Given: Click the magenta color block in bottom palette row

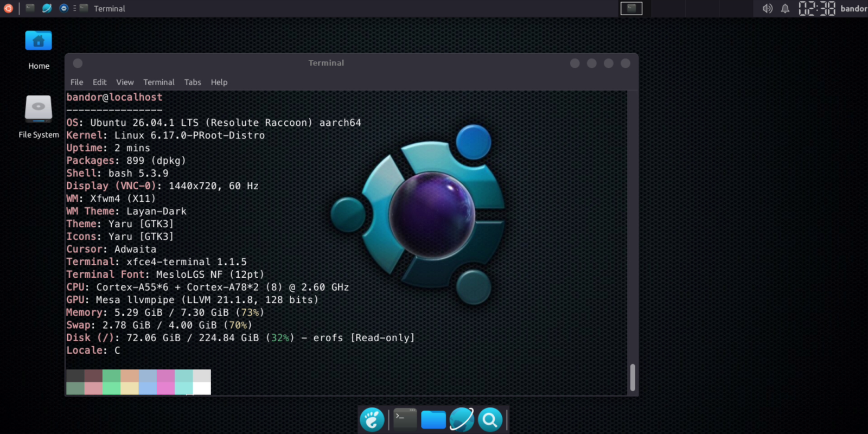Looking at the screenshot, I should click(165, 388).
